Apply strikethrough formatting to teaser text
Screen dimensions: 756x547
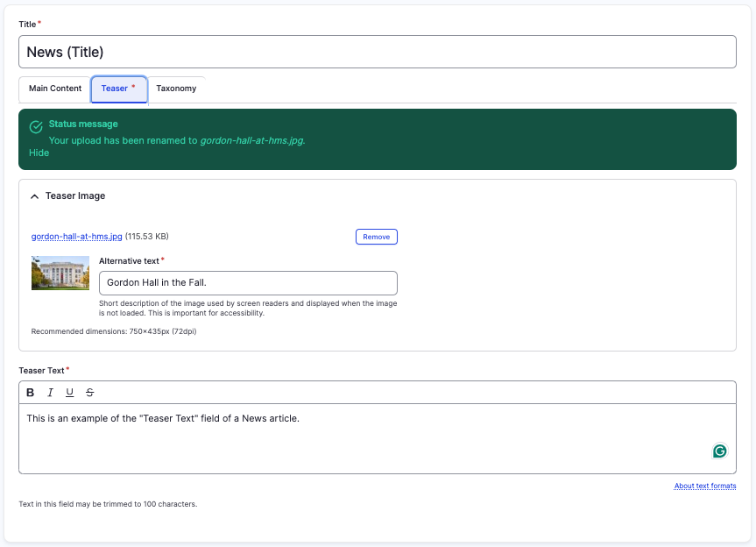click(x=89, y=393)
